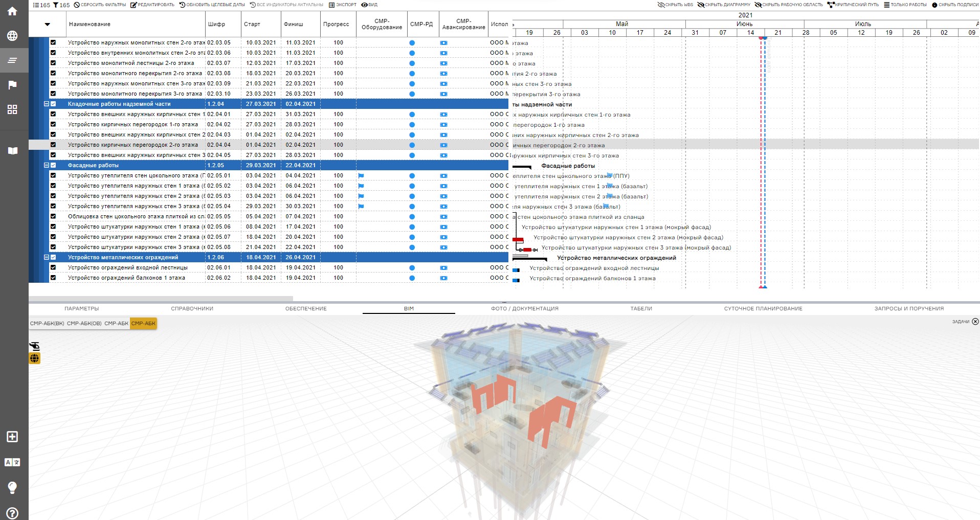Open the Справочники tab

(192, 309)
